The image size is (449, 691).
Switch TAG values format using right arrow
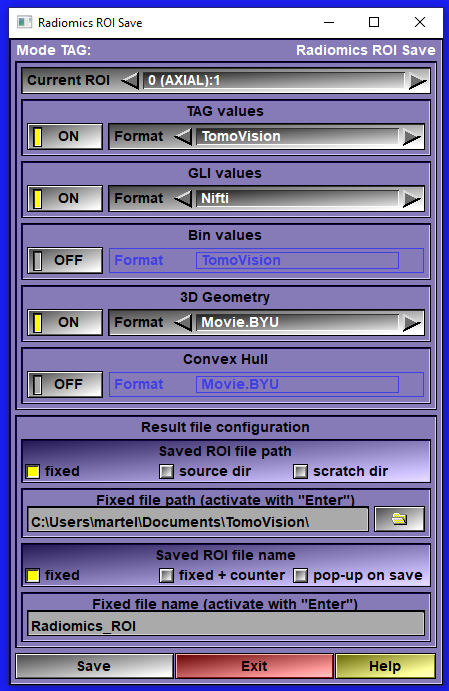click(412, 137)
